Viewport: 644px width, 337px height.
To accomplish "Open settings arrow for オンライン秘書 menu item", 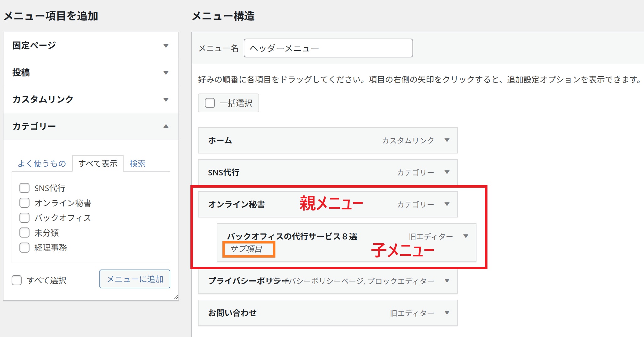I will coord(447,204).
